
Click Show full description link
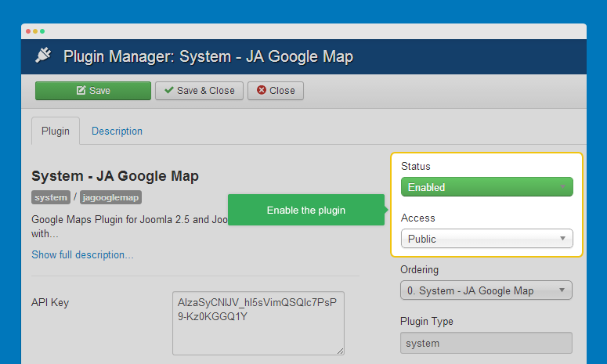pos(82,255)
